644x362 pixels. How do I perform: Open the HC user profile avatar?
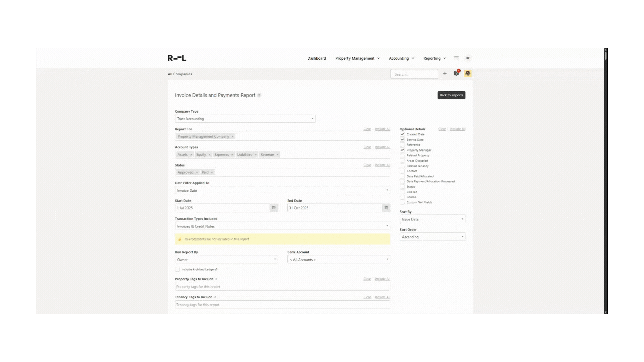pyautogui.click(x=468, y=58)
